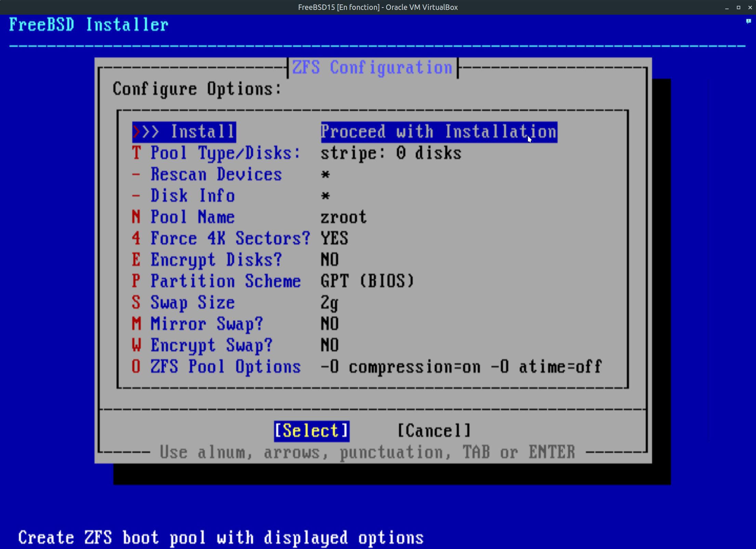This screenshot has width=756, height=549.
Task: Click the Proceed with Installation text
Action: pyautogui.click(x=439, y=132)
